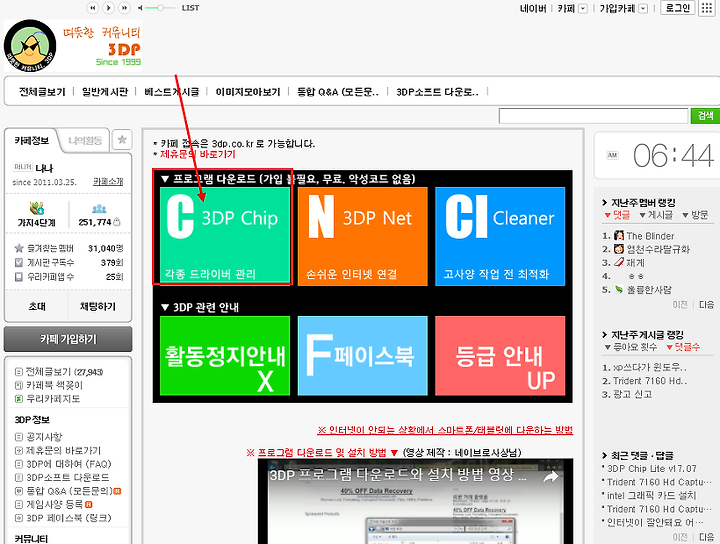Sort member ranking by 방문
The image size is (720, 544).
point(695,215)
